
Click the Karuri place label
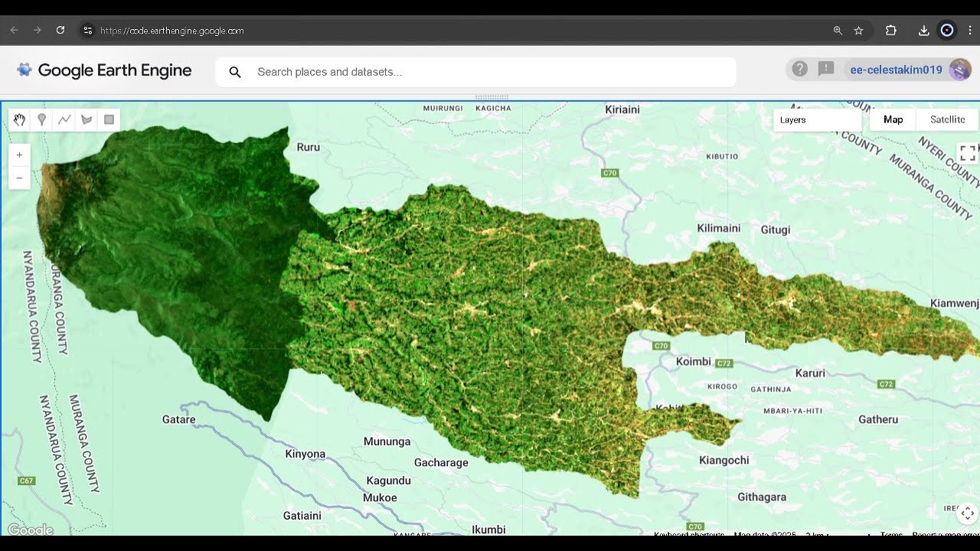pos(811,373)
